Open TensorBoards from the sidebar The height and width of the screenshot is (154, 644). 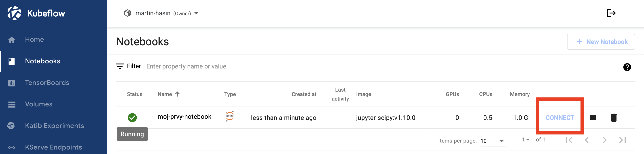[47, 83]
